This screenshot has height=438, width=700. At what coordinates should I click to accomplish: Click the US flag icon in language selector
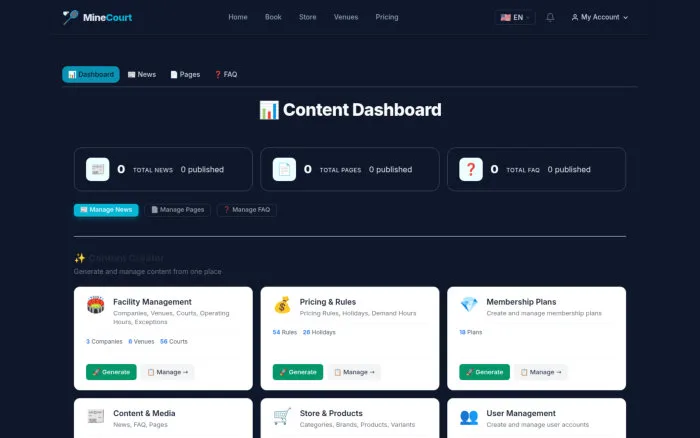coord(505,17)
